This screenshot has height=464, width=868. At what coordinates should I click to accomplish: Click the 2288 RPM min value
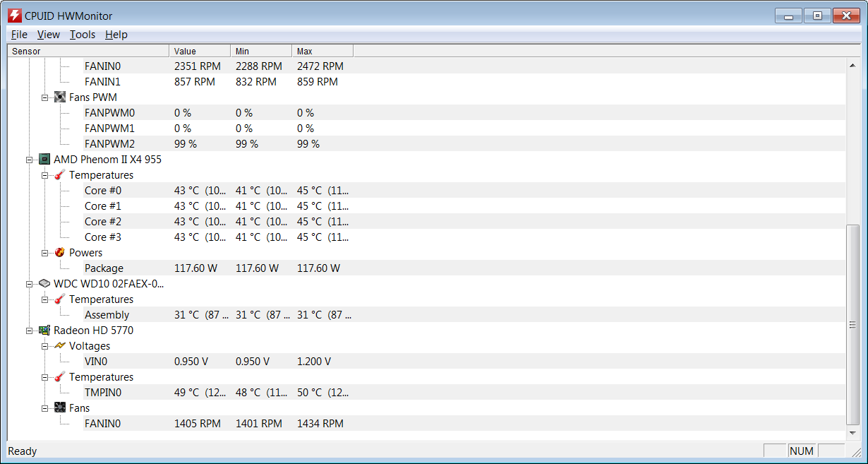point(259,66)
